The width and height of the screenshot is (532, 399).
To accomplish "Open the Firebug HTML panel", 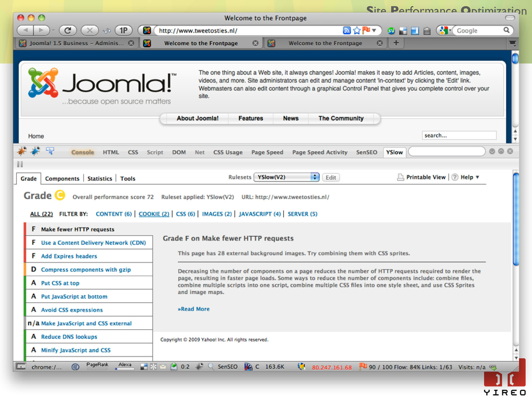I will [111, 152].
